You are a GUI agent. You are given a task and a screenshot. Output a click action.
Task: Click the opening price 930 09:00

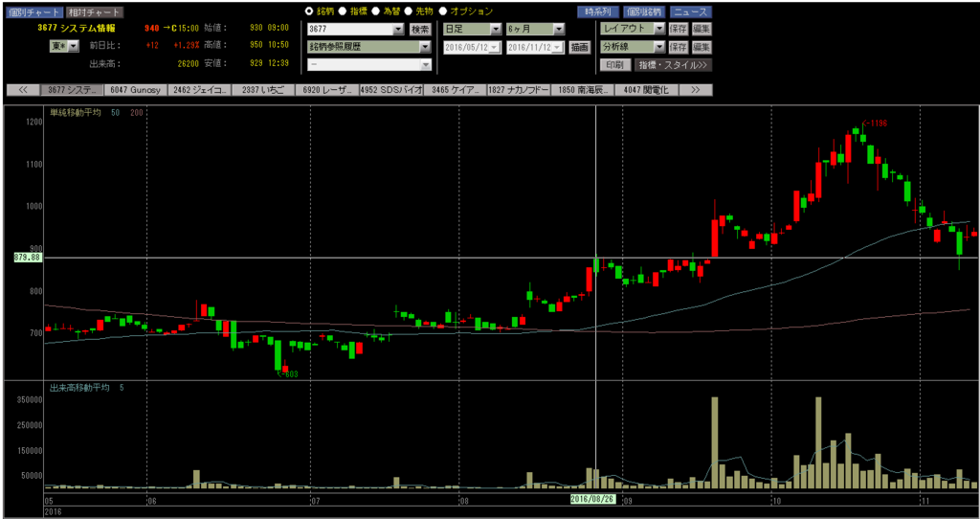pos(269,28)
